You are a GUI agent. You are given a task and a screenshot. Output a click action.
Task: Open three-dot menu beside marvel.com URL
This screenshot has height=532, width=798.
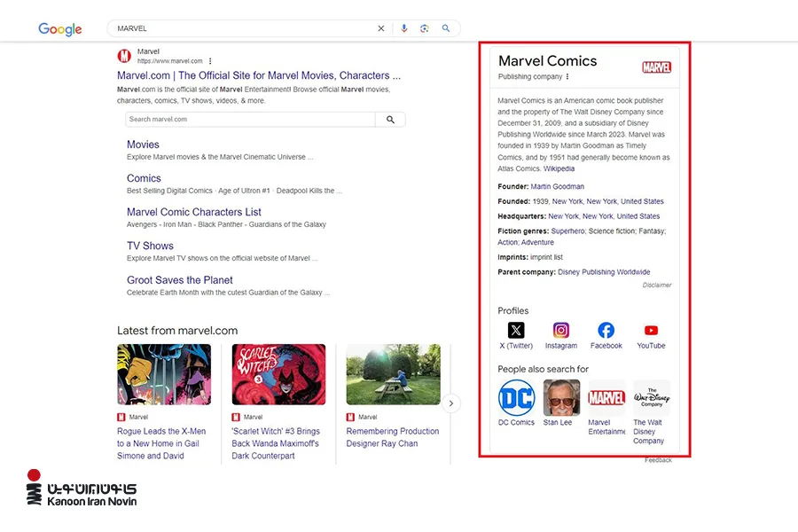[x=210, y=61]
